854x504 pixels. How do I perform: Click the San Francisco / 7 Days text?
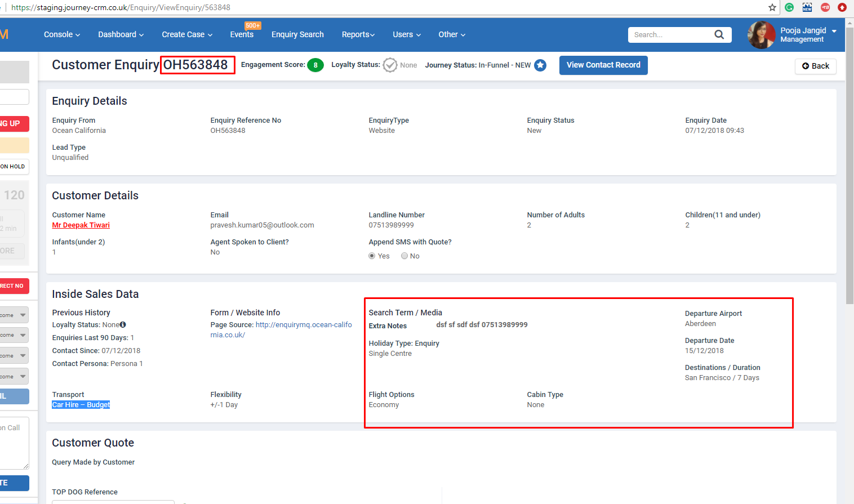coord(722,378)
